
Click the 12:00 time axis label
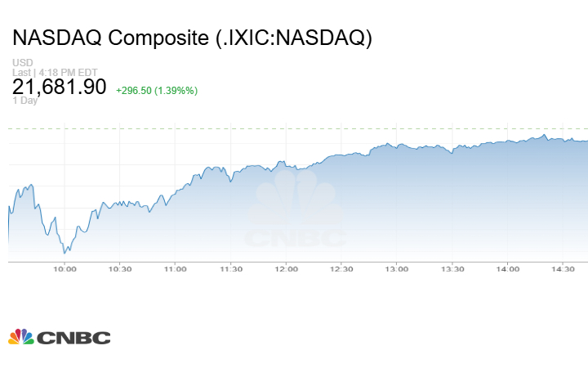pyautogui.click(x=286, y=268)
